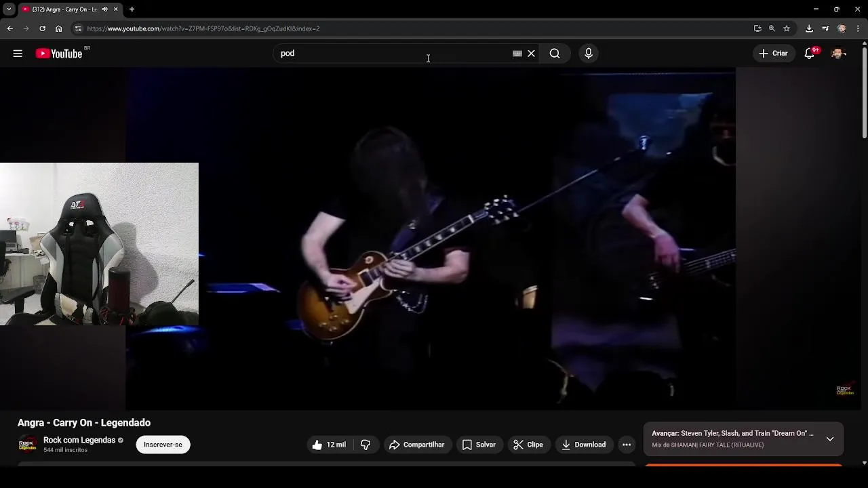Open the browser downloads icon

coord(809,28)
